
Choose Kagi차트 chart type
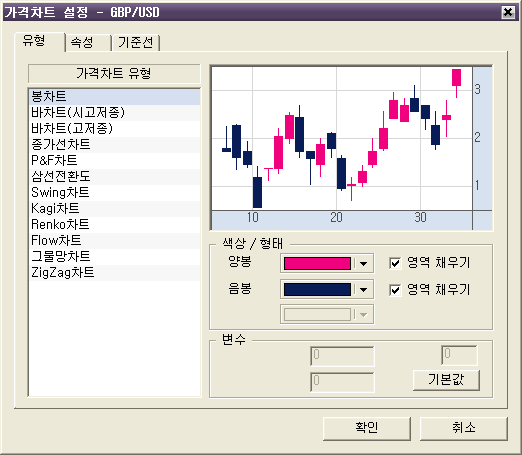pyautogui.click(x=115, y=209)
